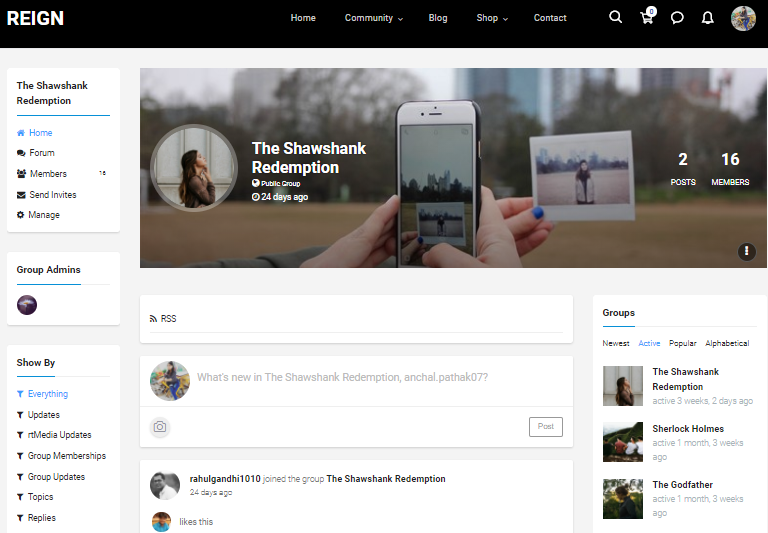Open the Blog menu item

click(x=438, y=18)
